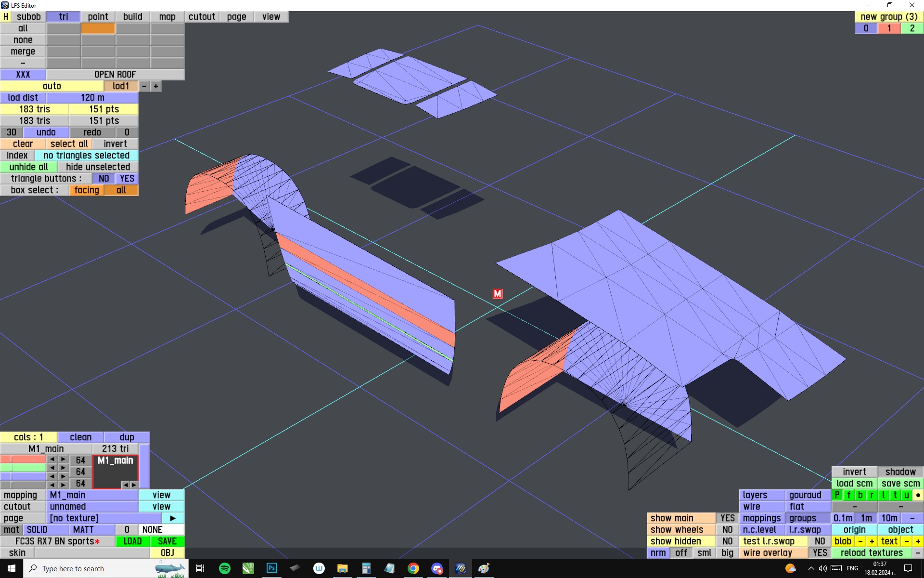Click the reload textures button
Image resolution: width=924 pixels, height=578 pixels.
pyautogui.click(x=872, y=553)
